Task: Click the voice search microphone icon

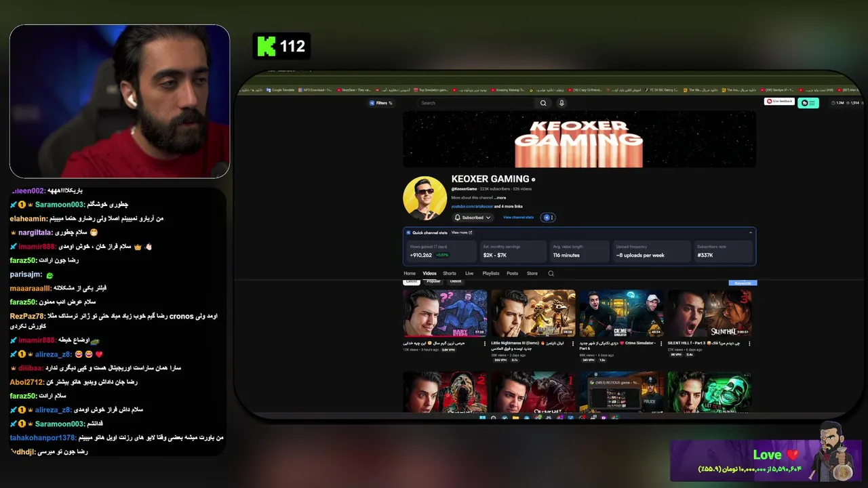Action: pyautogui.click(x=561, y=103)
